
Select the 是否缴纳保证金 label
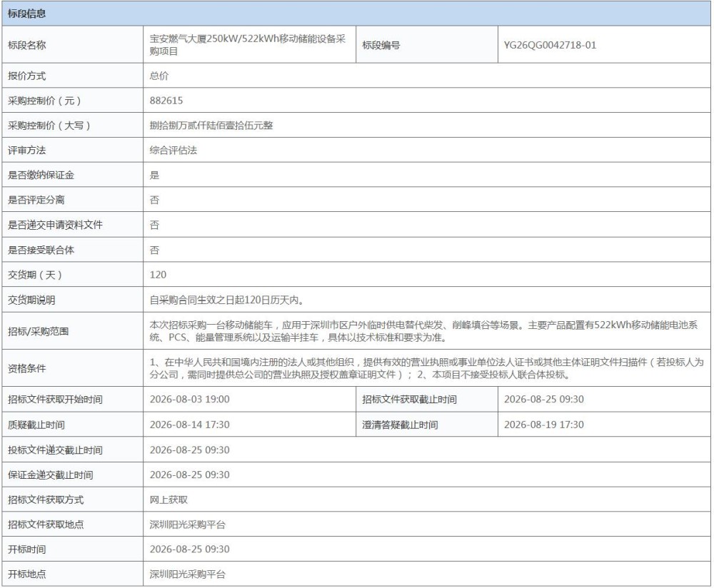pos(41,176)
